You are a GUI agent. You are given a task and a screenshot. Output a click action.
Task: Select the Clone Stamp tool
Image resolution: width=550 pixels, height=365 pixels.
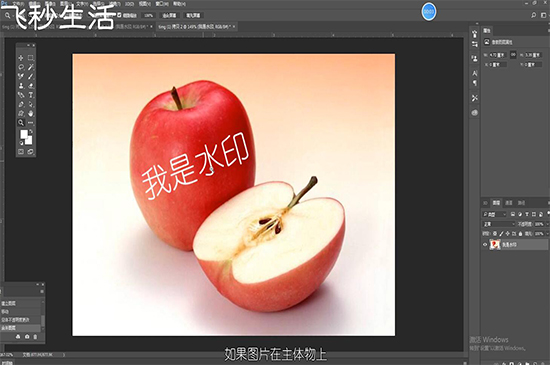(x=21, y=86)
